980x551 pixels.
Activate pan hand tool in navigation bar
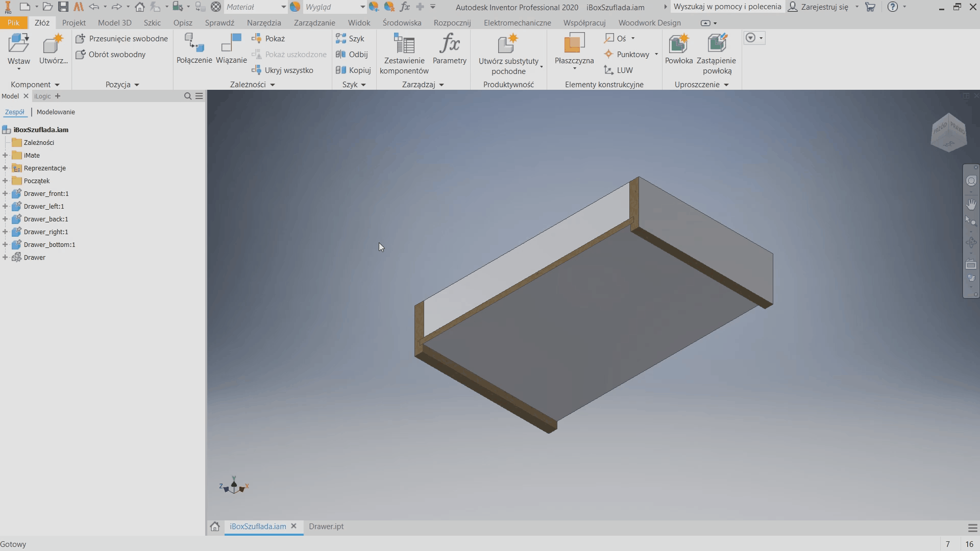pyautogui.click(x=971, y=205)
